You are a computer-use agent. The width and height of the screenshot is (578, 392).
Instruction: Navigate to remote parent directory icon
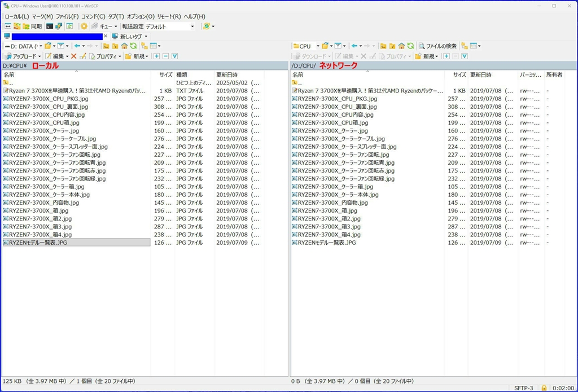383,46
